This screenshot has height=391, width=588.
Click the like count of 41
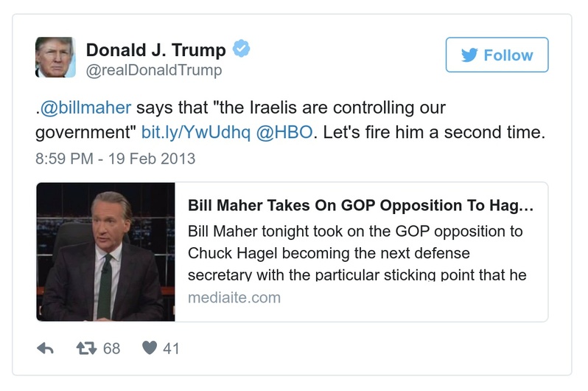point(171,347)
